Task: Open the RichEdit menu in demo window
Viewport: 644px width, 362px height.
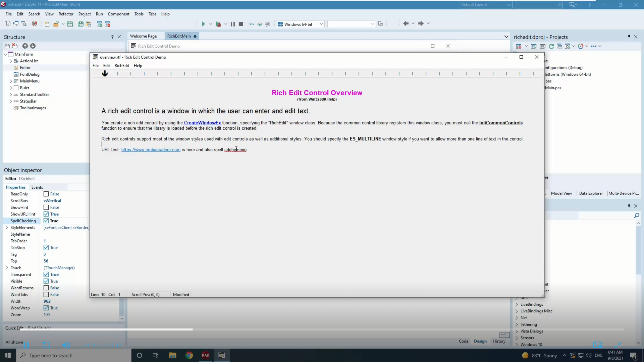Action: 121,66
